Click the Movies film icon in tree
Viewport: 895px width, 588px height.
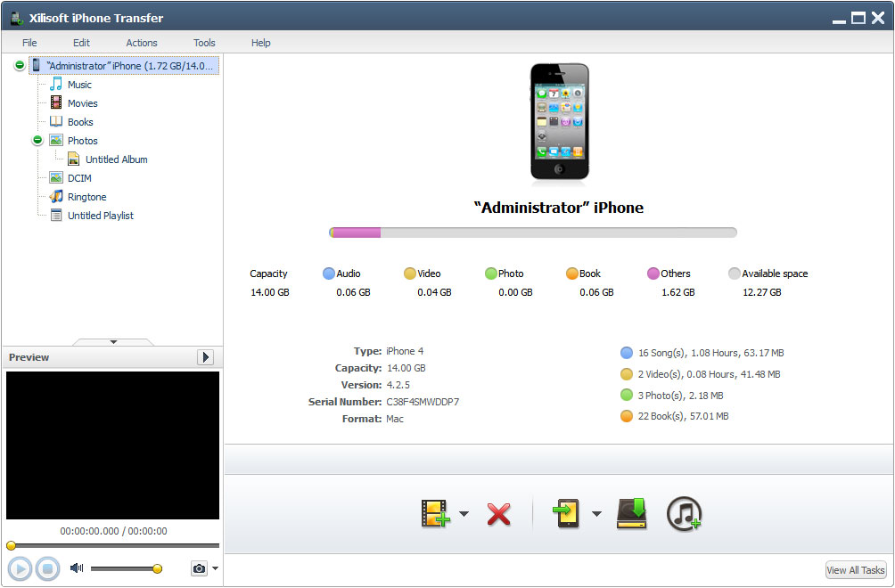coord(56,102)
